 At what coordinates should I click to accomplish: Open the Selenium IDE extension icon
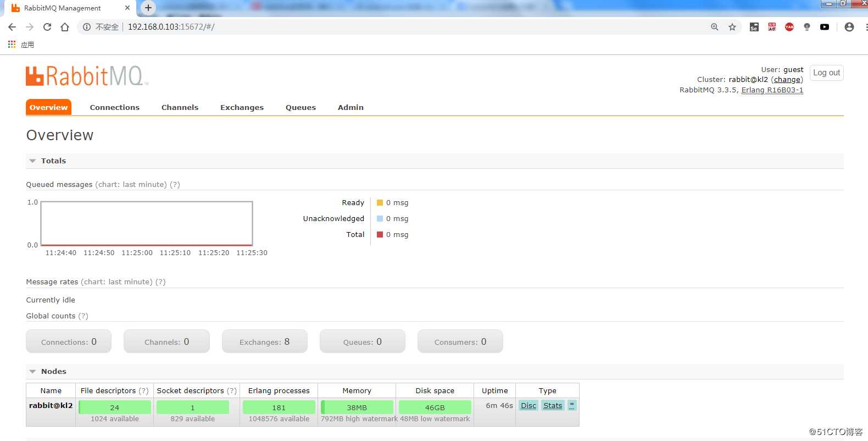click(x=754, y=27)
